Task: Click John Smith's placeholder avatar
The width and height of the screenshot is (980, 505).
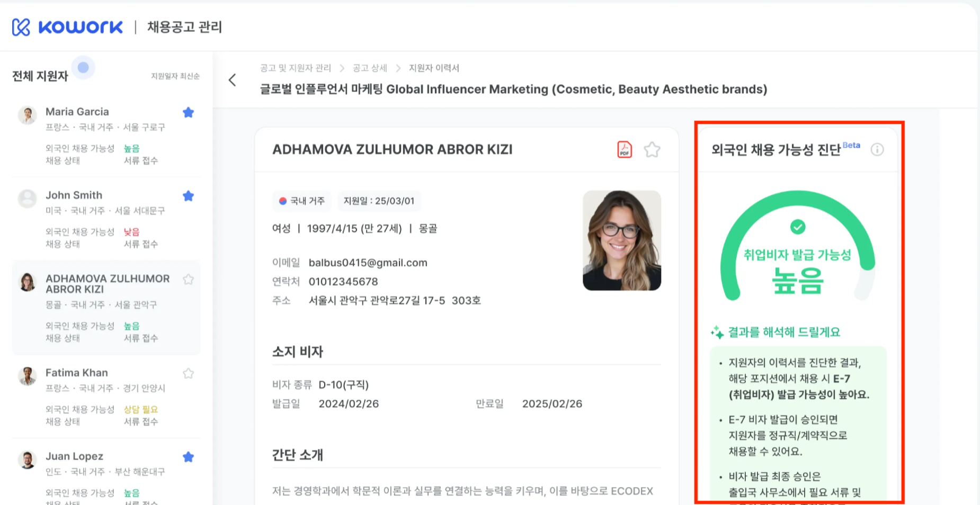Action: (x=27, y=199)
